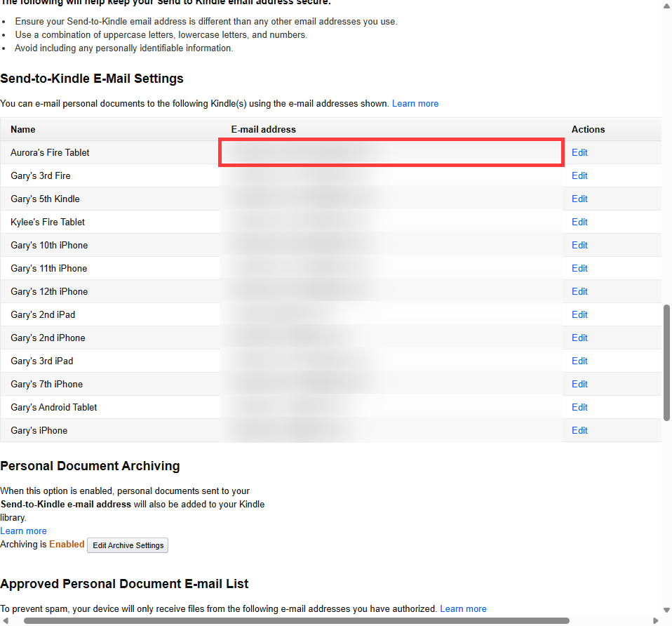Edit Aurora's Fire Tablet email address

point(579,153)
